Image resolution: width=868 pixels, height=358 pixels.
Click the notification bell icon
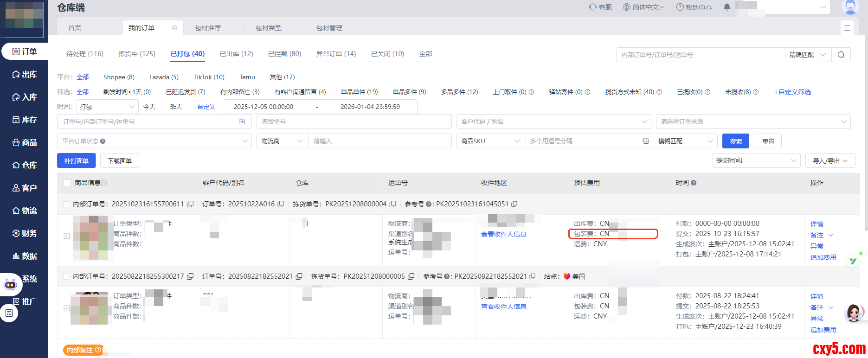point(727,7)
